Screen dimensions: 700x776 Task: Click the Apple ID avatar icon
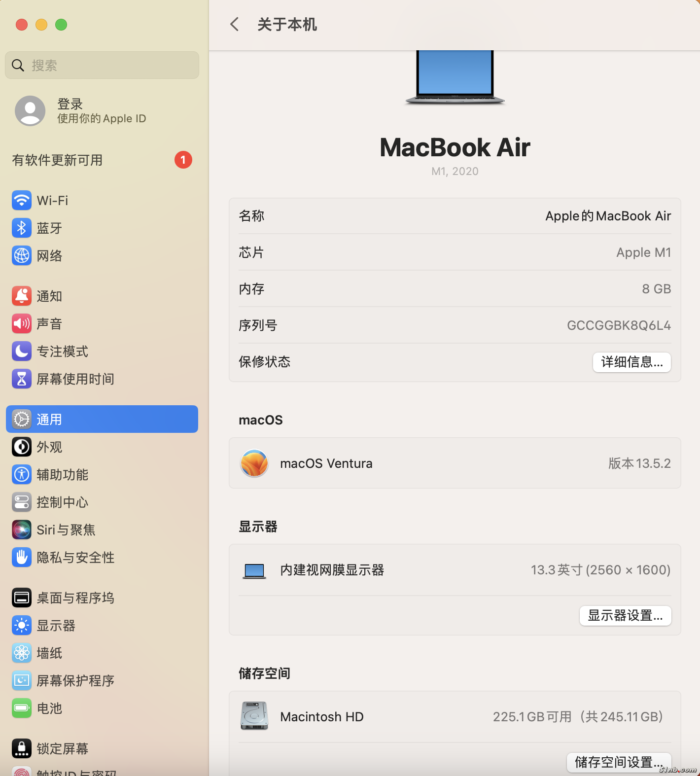[30, 110]
